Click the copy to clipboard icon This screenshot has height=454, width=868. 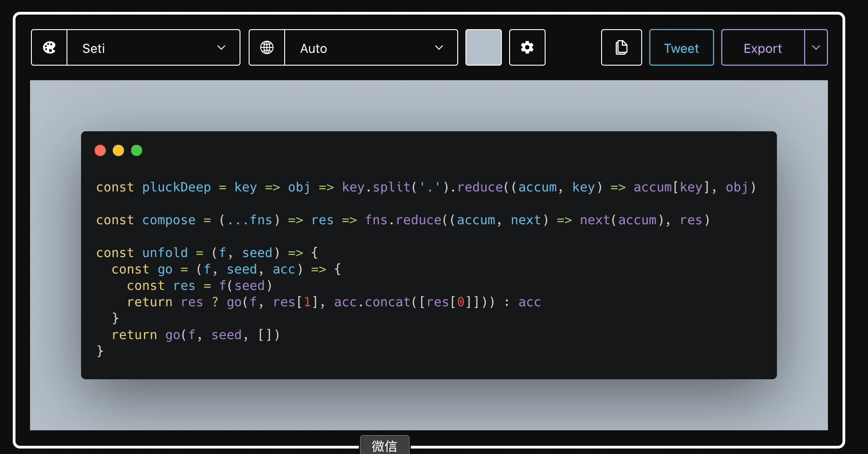tap(622, 47)
